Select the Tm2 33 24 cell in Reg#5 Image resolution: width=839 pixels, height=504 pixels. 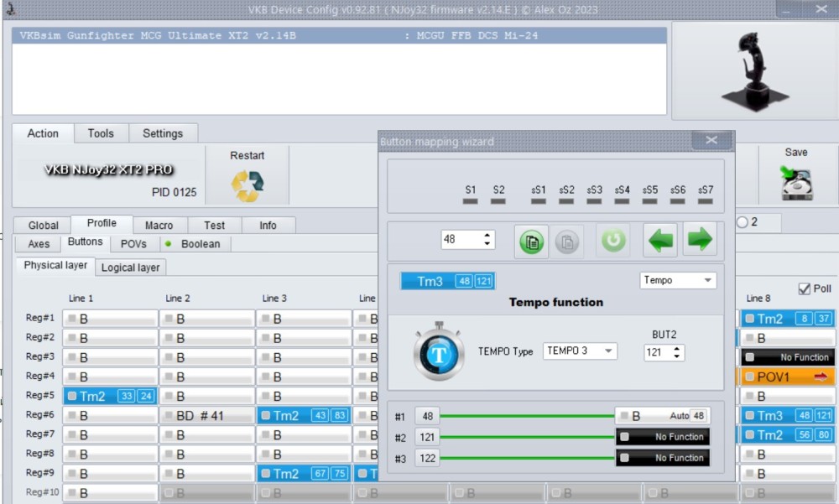click(x=110, y=396)
